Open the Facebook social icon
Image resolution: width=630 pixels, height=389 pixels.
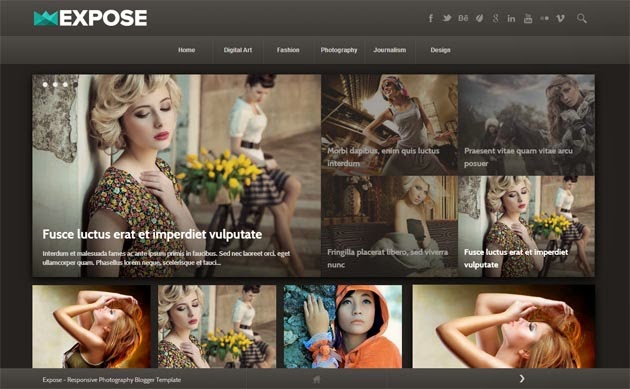point(431,18)
